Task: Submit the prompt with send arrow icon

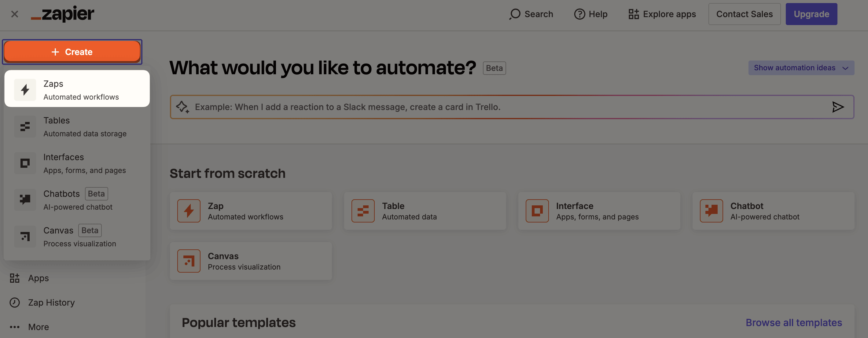Action: [838, 107]
